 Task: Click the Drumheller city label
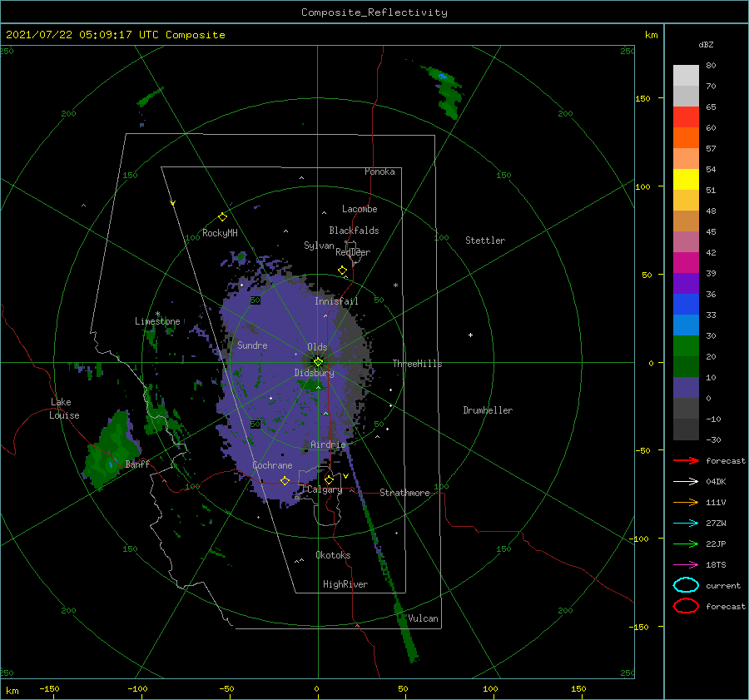[x=488, y=410]
